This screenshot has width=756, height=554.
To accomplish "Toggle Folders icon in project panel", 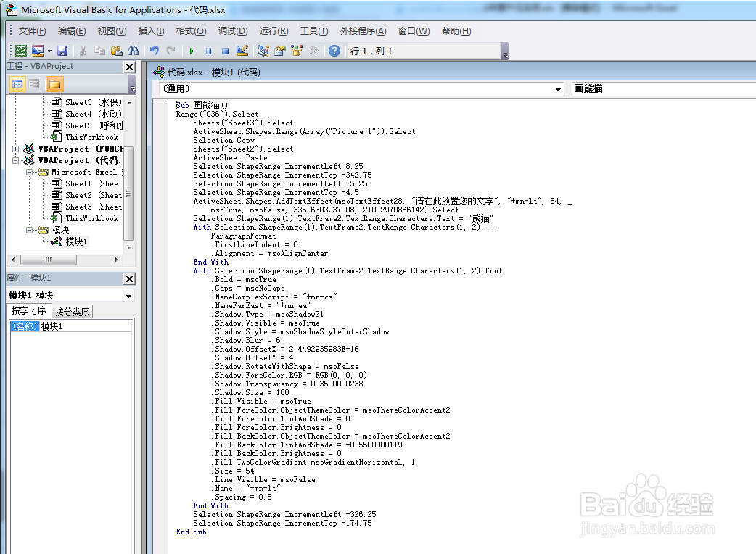I will 55,84.
